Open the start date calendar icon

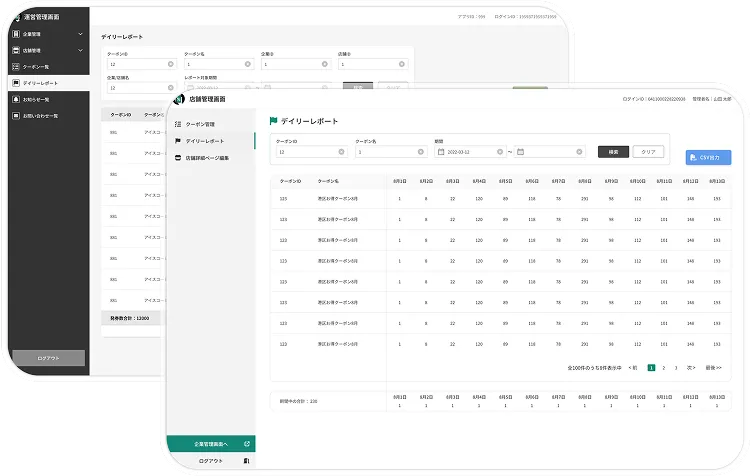441,152
